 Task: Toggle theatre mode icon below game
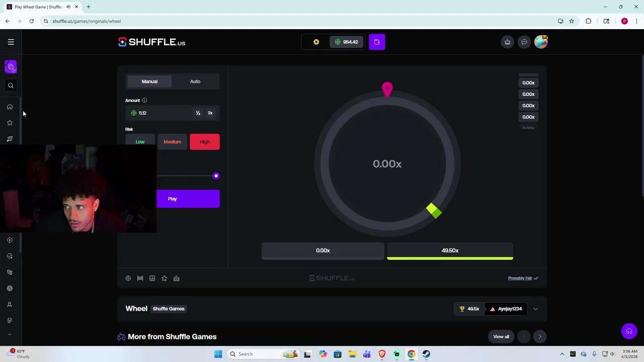click(140, 278)
